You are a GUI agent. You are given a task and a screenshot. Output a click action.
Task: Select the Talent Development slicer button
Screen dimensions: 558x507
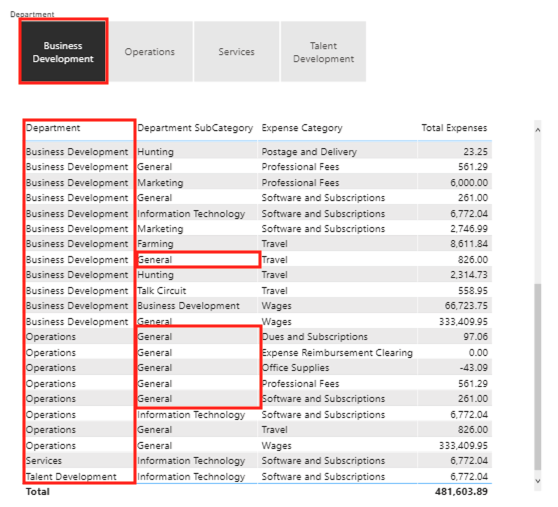click(323, 52)
